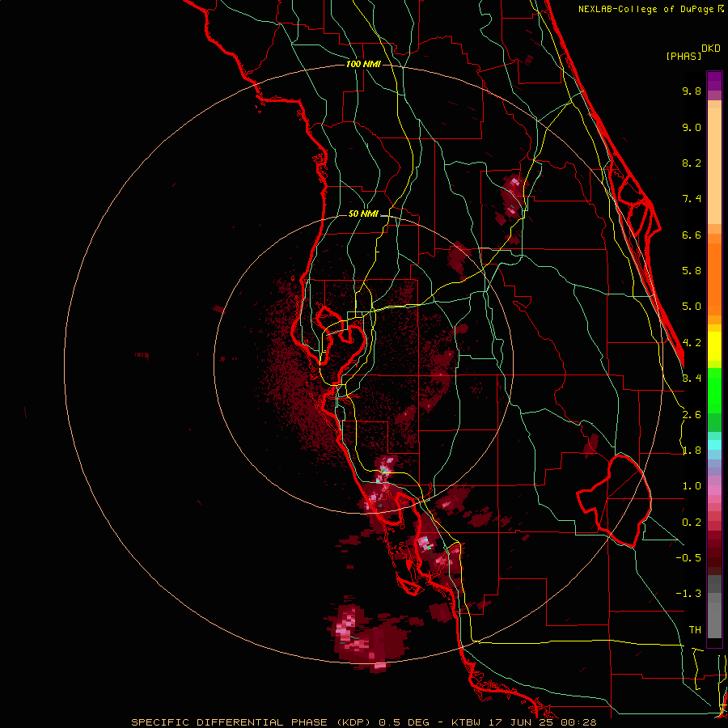Pick the pink band near 1.0
The width and height of the screenshot is (728, 728).
tap(714, 489)
